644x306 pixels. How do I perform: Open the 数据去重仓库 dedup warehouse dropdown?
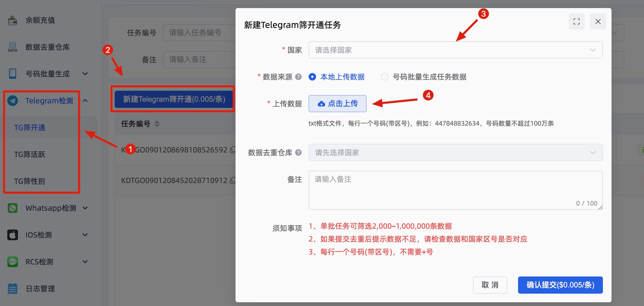click(x=455, y=152)
